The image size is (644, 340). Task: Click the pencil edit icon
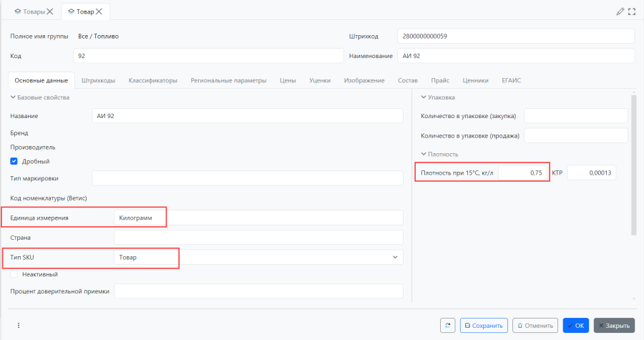click(620, 11)
